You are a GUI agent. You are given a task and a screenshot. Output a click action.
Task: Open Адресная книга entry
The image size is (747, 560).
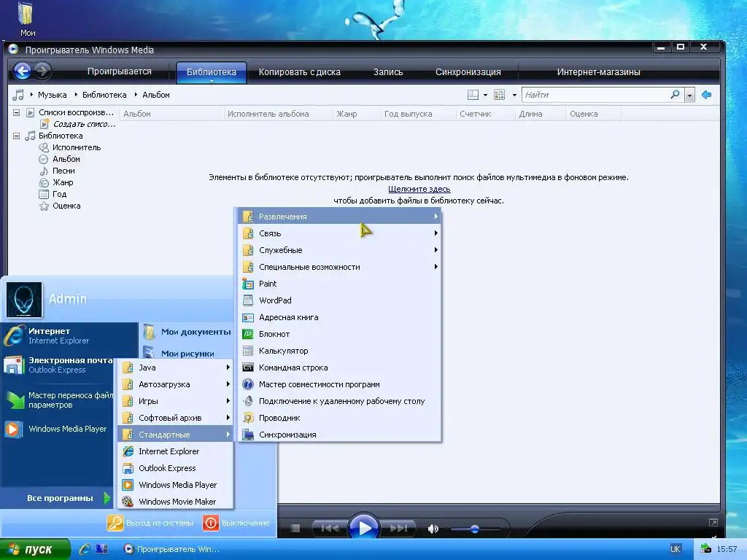[x=339, y=317]
